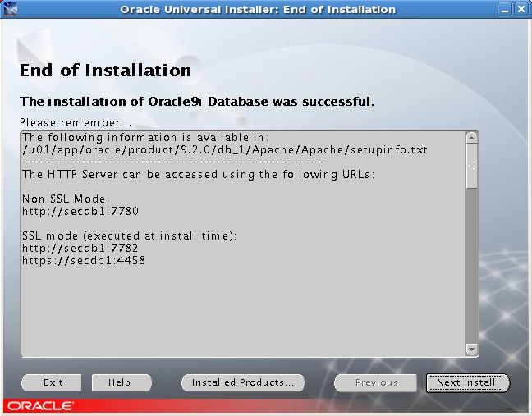532x416 pixels.
Task: Open the window menu icon in title bar
Action: [x=10, y=10]
